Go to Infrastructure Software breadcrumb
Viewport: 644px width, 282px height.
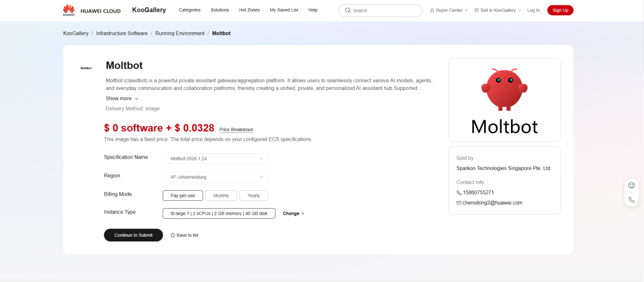point(122,33)
